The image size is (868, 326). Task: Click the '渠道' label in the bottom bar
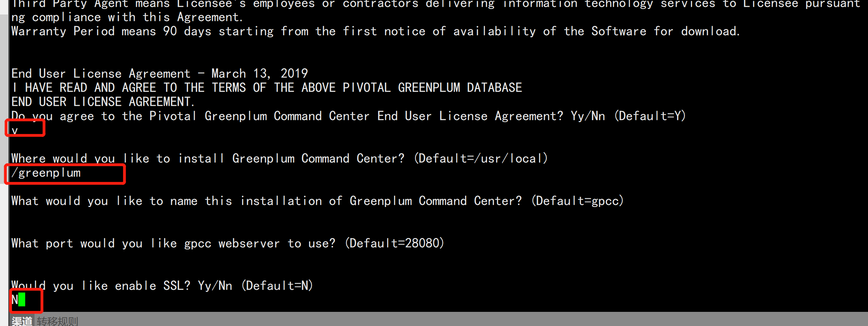click(22, 321)
